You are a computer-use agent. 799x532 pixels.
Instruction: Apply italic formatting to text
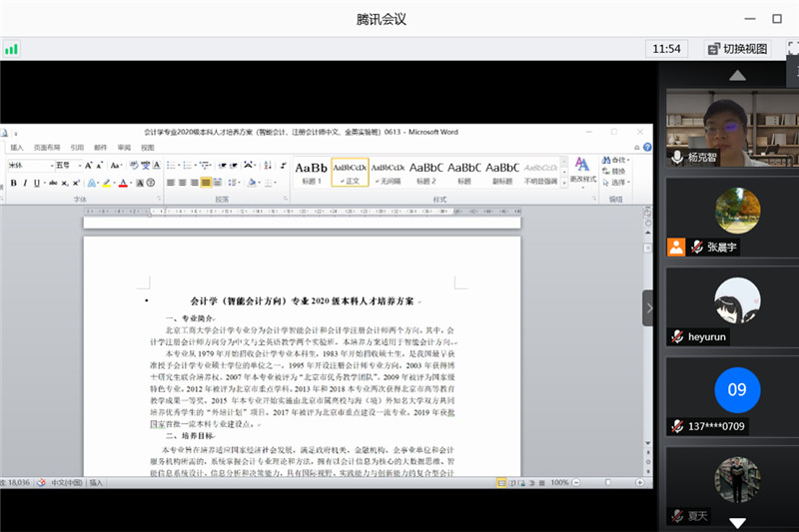pos(25,183)
